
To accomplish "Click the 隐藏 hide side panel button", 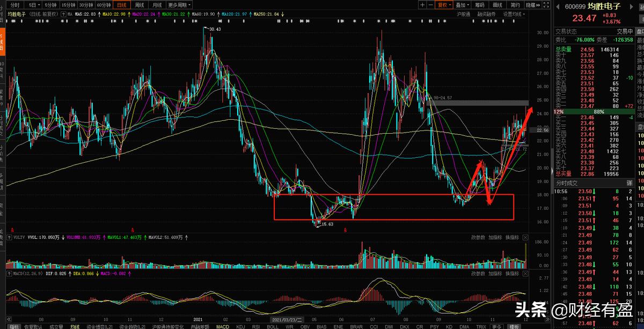I will click(531, 5).
